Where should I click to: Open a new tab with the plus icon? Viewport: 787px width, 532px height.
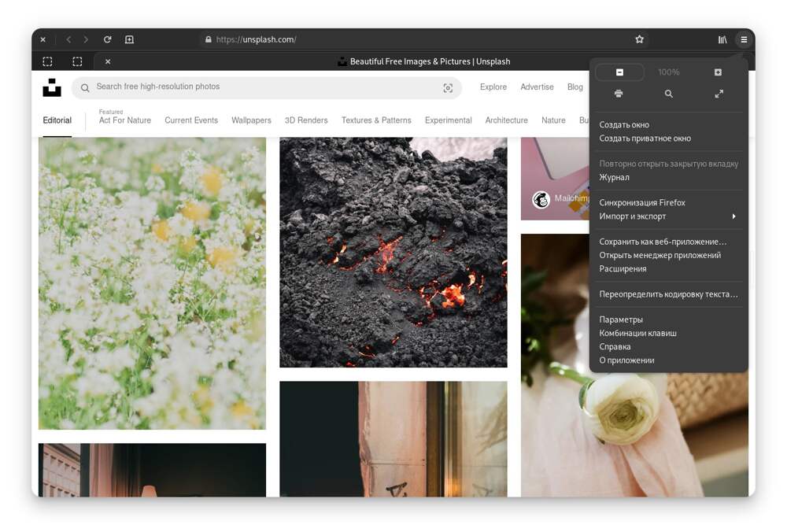(129, 39)
